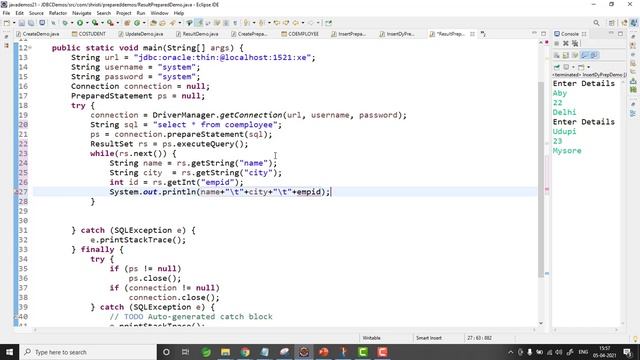Toggle Show Console on standard output
This screenshot has width=640, height=360.
(x=585, y=55)
